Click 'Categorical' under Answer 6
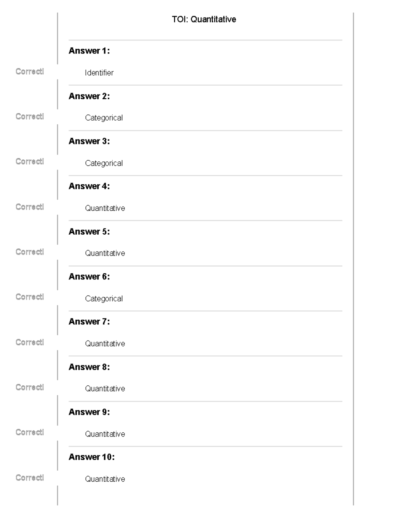The width and height of the screenshot is (411, 532). click(x=104, y=298)
